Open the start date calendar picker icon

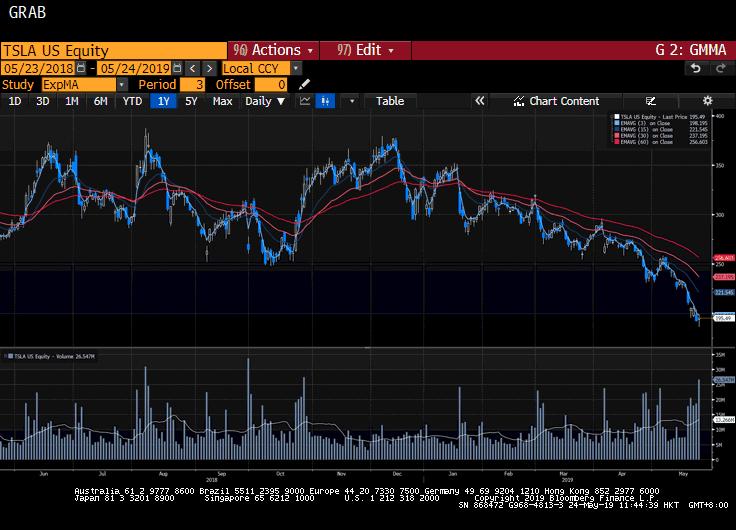(x=81, y=68)
